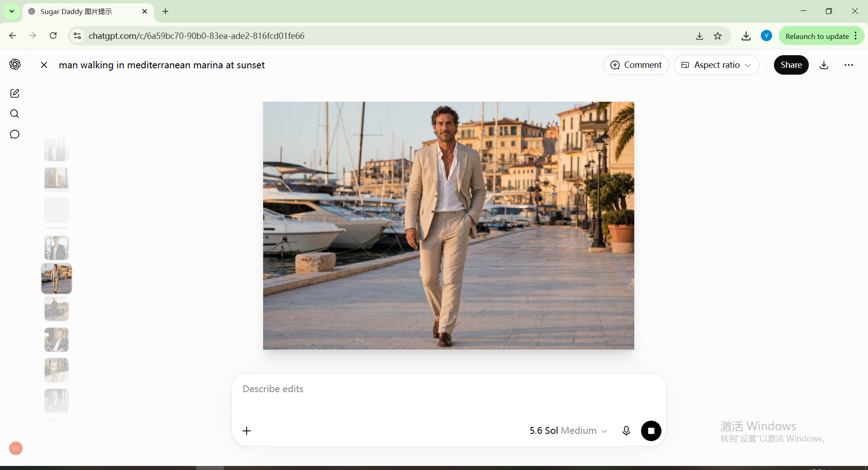
Task: Select the selected marina walking man thumbnail
Action: [57, 279]
